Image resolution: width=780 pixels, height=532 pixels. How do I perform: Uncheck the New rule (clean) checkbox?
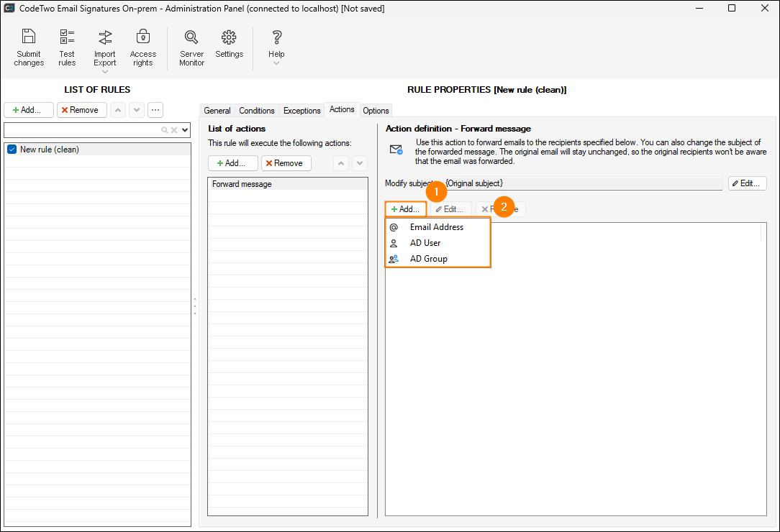[12, 150]
